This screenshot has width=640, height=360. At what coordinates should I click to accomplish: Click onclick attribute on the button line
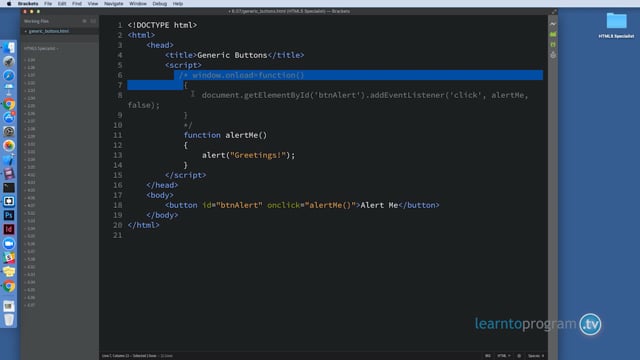[x=284, y=205]
